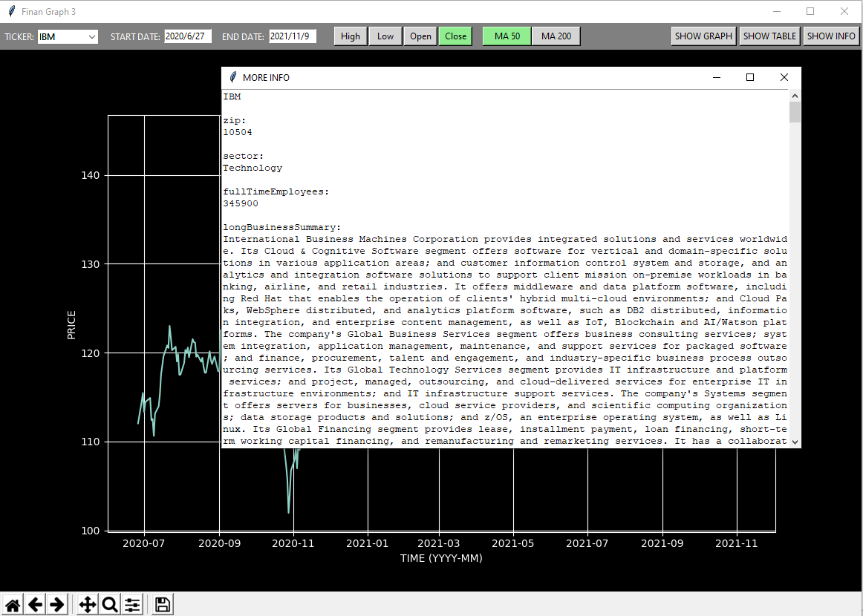Click the Back arrow in plot toolbar
This screenshot has height=616, width=863.
pyautogui.click(x=35, y=605)
